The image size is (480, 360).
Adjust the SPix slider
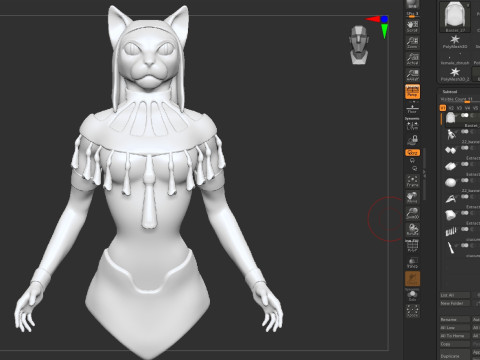tap(412, 15)
